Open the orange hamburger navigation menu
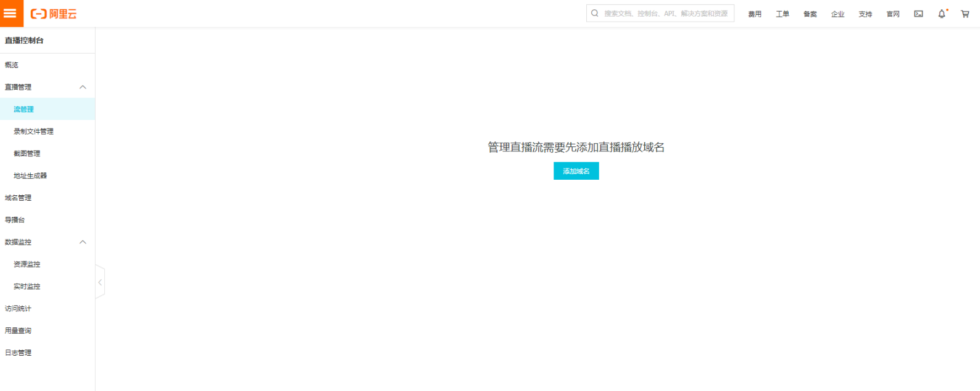The image size is (980, 391). [11, 13]
